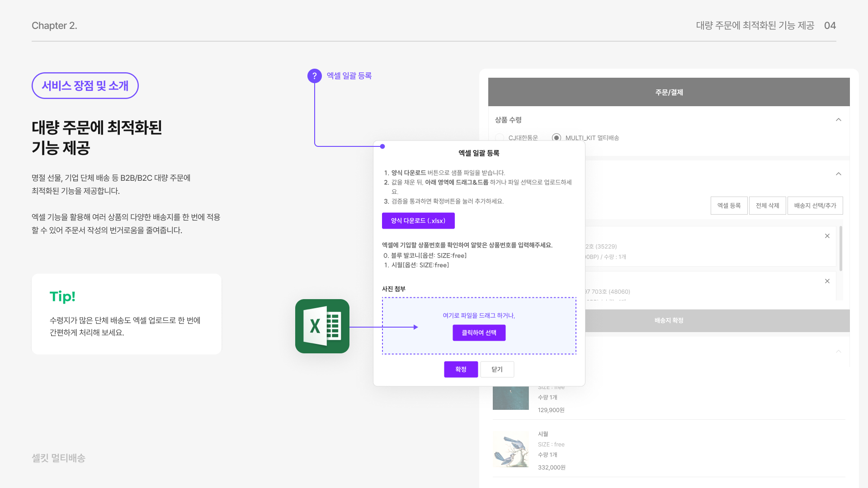Click the 양식 다운로드 (.xlsx) button
The image size is (868, 488).
coord(418,221)
